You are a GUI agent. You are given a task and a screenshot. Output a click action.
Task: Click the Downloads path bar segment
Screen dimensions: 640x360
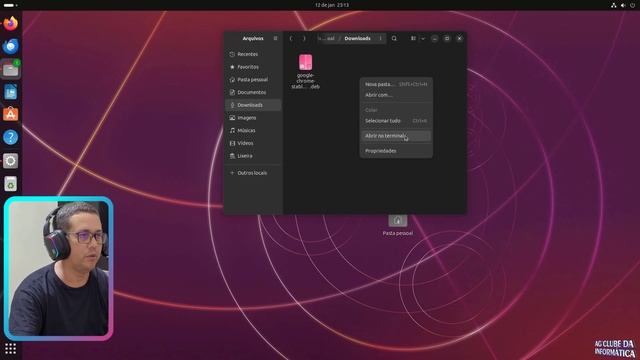pyautogui.click(x=358, y=38)
